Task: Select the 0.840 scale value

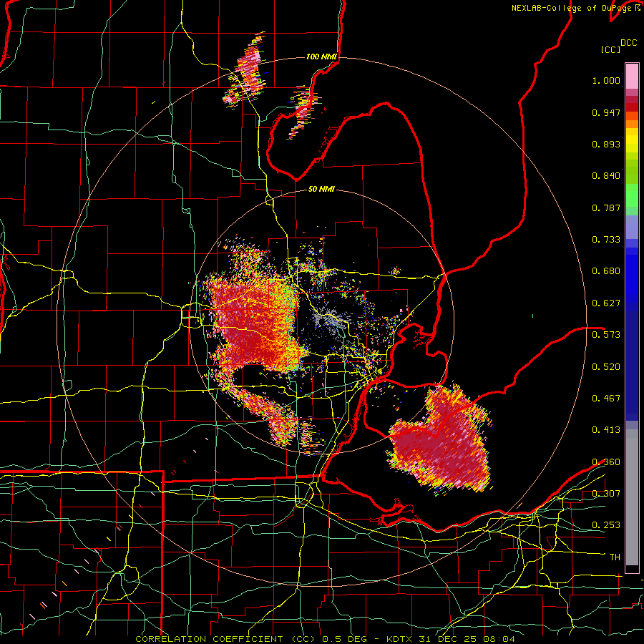Action: pyautogui.click(x=606, y=176)
